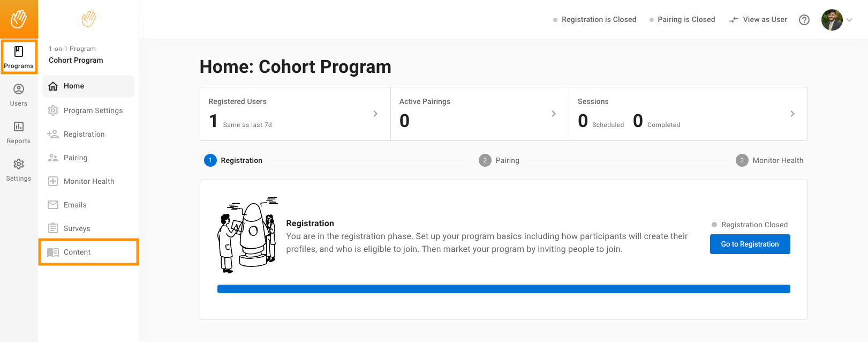
Task: Click the orange hand logo at top
Action: tap(19, 19)
